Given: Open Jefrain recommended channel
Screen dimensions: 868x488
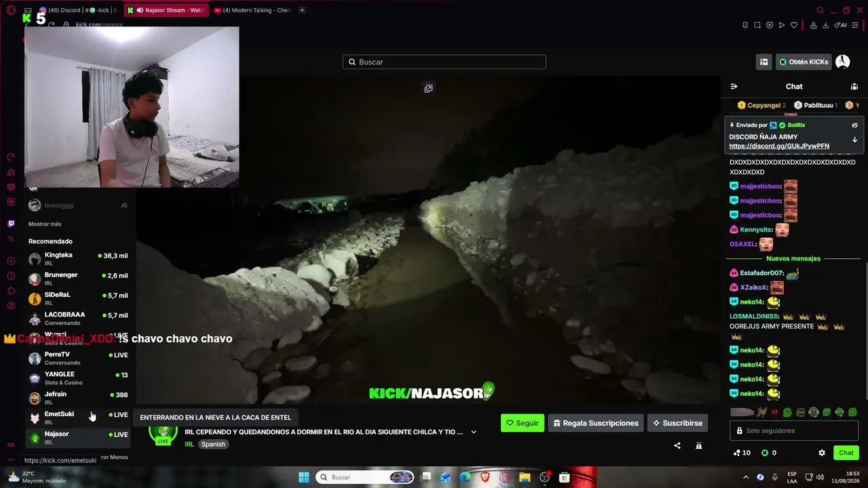Looking at the screenshot, I should pyautogui.click(x=79, y=398).
